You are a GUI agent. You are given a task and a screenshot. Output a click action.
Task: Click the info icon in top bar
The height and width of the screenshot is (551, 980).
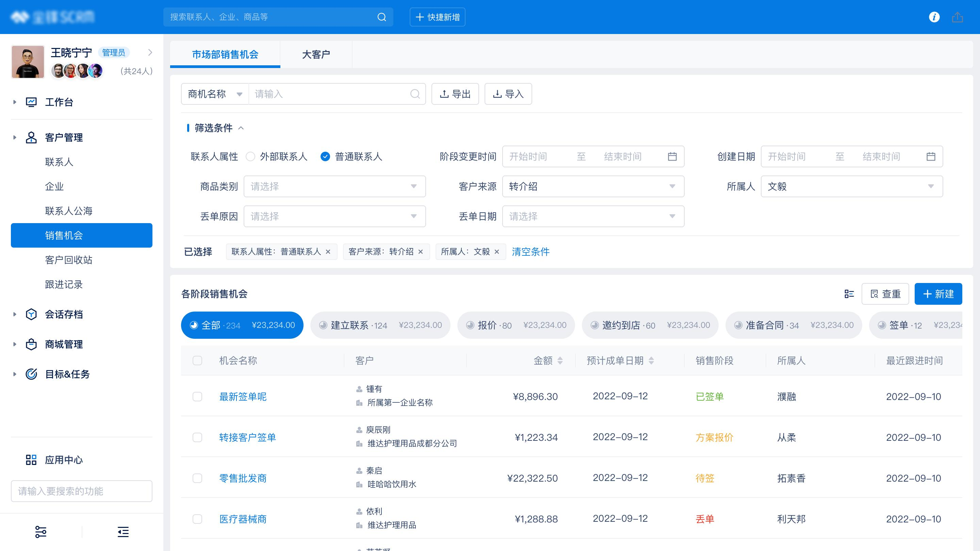(934, 17)
